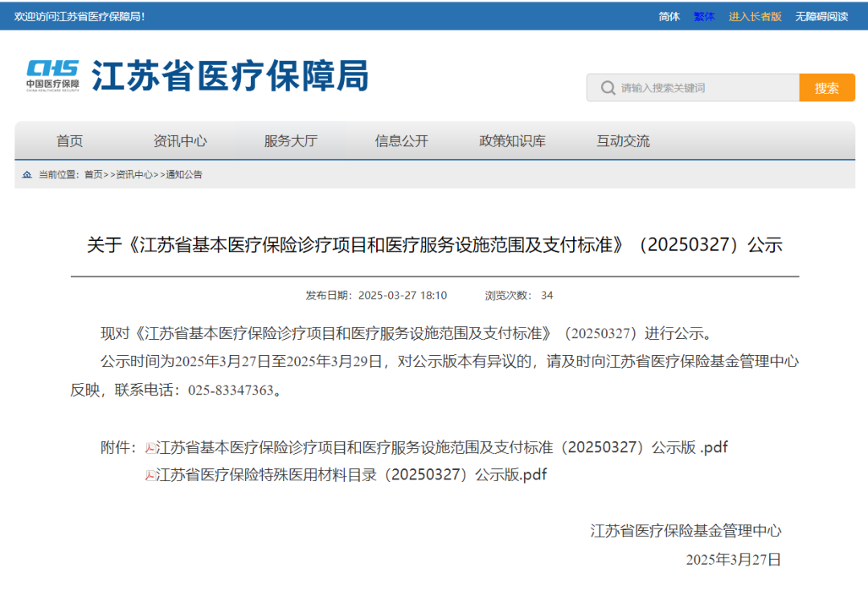Open 进入长者版 elder mode

pos(755,17)
